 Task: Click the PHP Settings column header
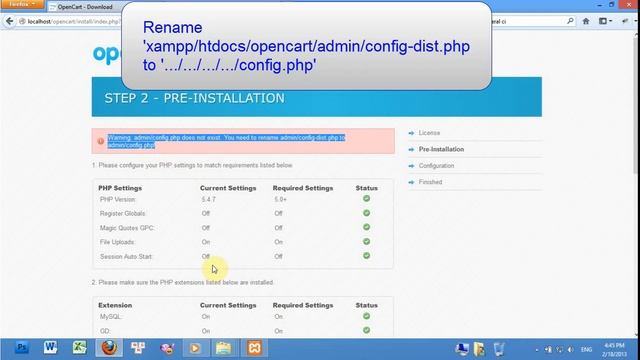click(x=120, y=188)
